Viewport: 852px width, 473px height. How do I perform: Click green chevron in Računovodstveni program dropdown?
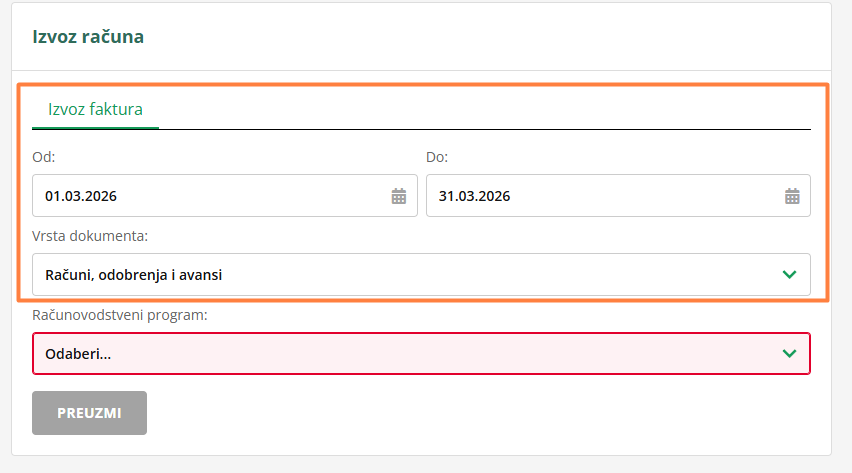789,353
